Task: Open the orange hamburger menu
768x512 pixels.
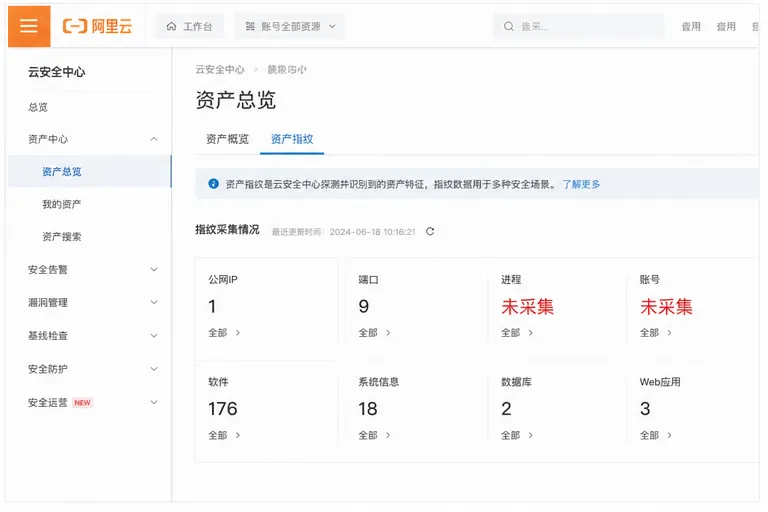Action: tap(29, 26)
